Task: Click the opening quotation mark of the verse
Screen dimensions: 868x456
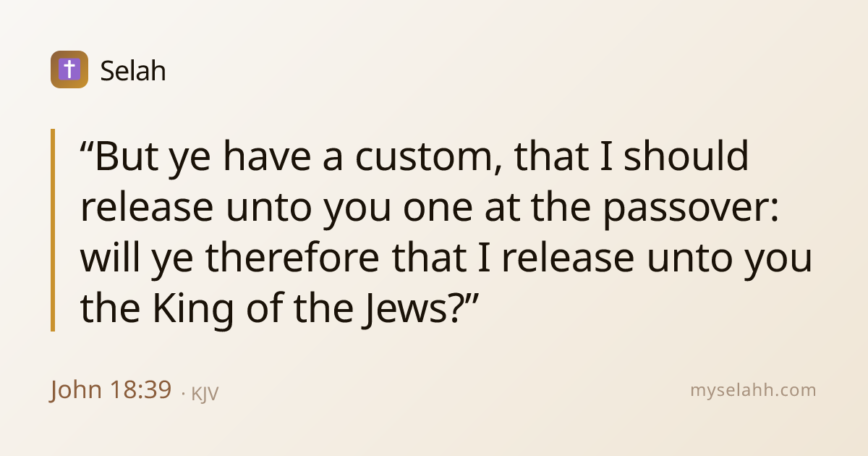Action: pyautogui.click(x=87, y=146)
